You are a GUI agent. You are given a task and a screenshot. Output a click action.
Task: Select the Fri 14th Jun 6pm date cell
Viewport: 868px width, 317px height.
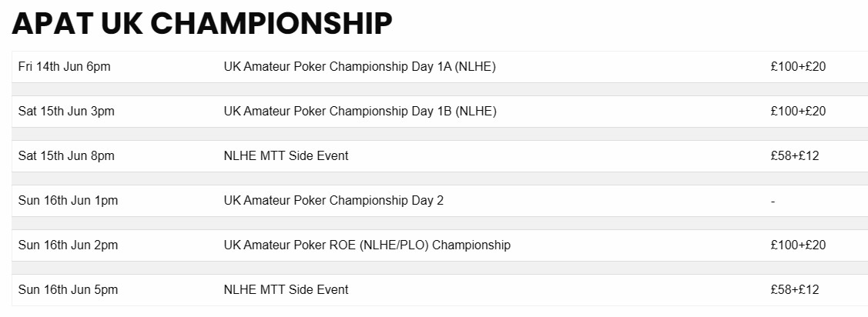[x=65, y=67]
